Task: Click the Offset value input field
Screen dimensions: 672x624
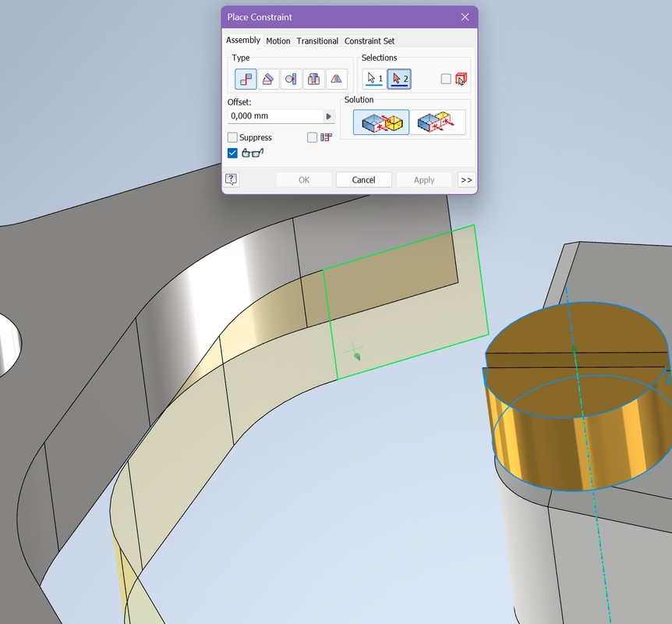Action: [x=275, y=116]
